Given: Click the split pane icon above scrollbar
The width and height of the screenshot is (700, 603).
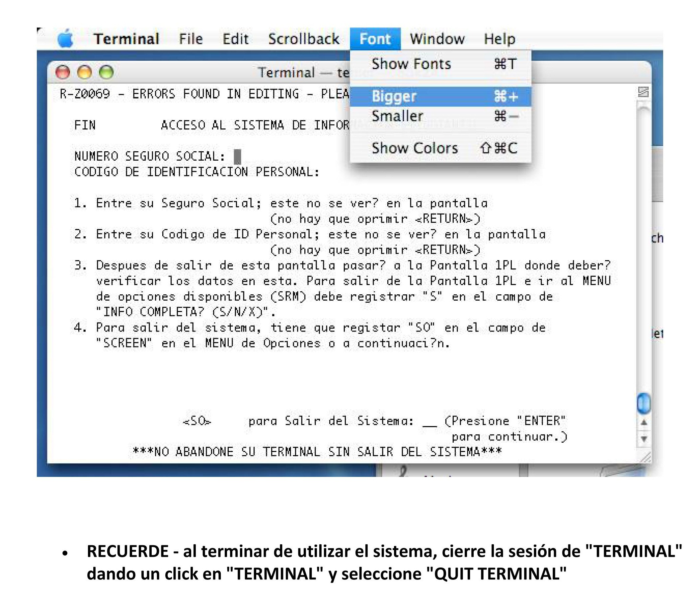Looking at the screenshot, I should point(643,92).
